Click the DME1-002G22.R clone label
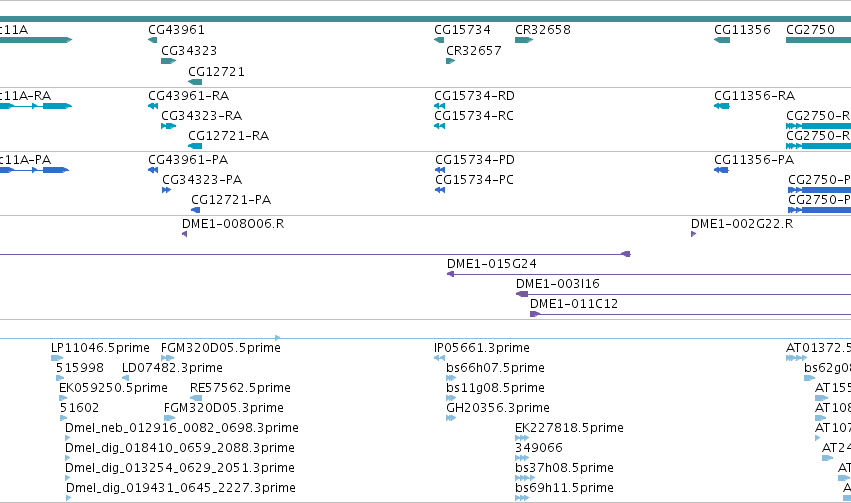 [742, 224]
